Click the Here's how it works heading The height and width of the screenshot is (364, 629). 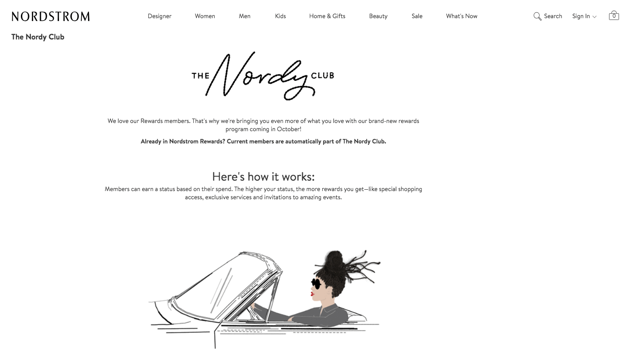point(263,177)
